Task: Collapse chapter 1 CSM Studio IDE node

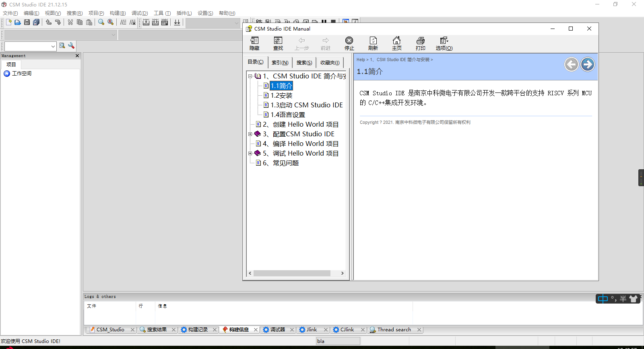Action: pyautogui.click(x=250, y=76)
